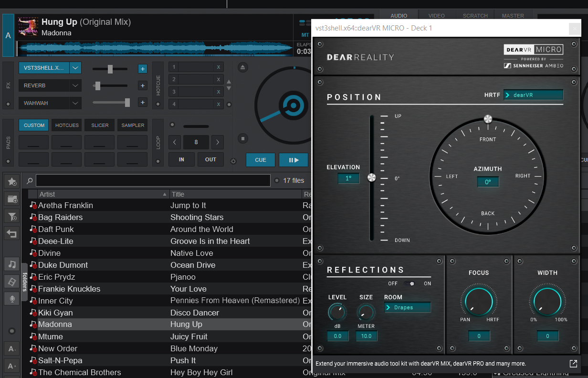
Task: Select the SAMPLER pad mode
Action: pyautogui.click(x=133, y=125)
